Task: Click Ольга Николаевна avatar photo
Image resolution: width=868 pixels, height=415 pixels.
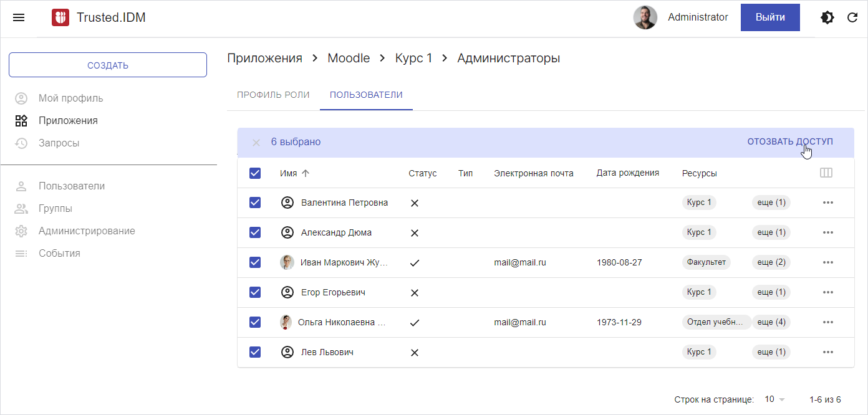Action: click(x=286, y=322)
